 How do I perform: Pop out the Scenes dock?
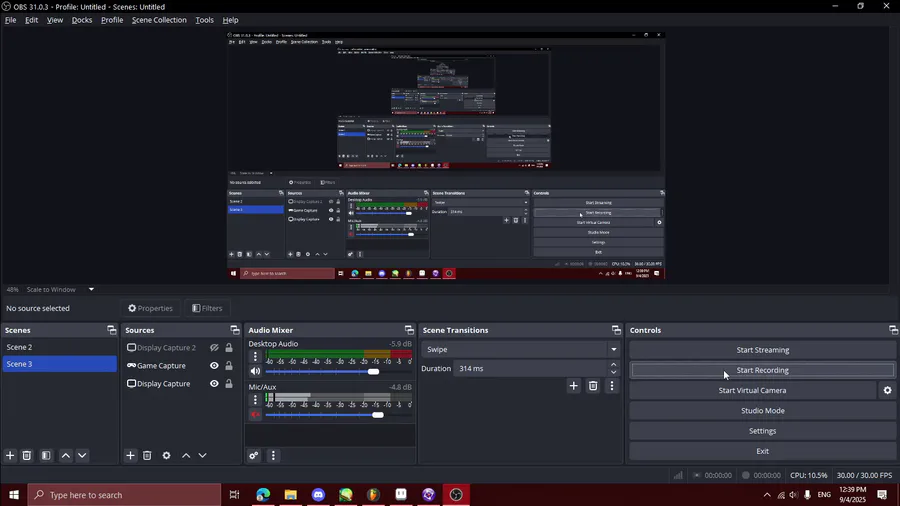(x=111, y=330)
